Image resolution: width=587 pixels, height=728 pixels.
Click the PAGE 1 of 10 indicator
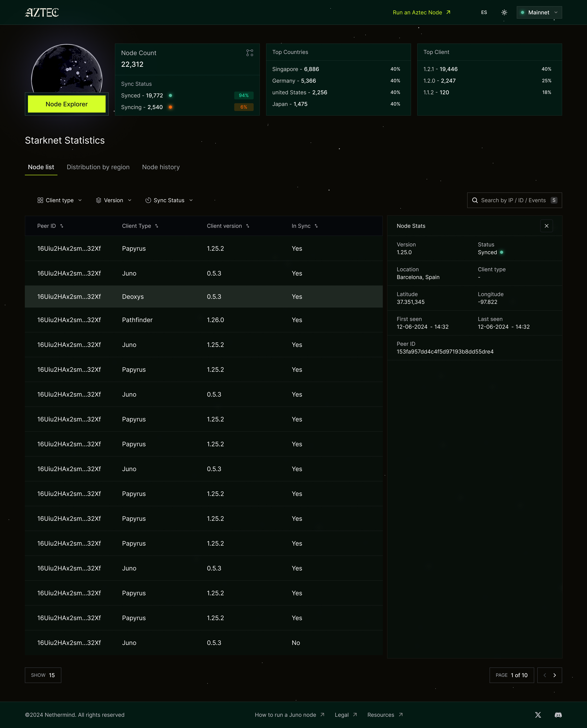(512, 675)
